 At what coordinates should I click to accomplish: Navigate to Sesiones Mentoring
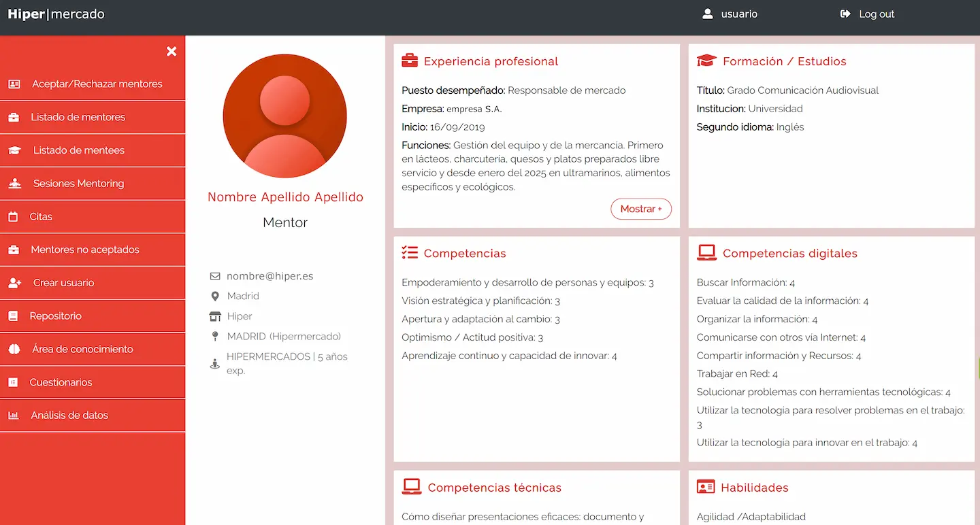[93, 184]
